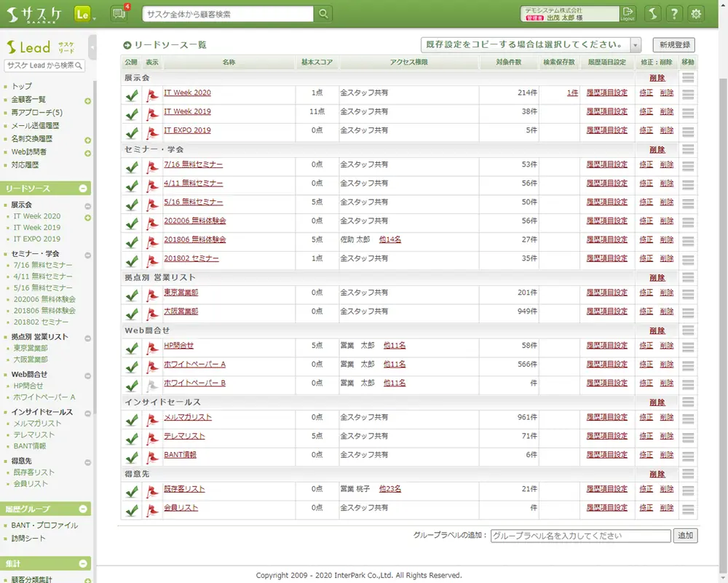This screenshot has height=583, width=728.
Task: Open the message notifications icon with badge
Action: [x=119, y=13]
